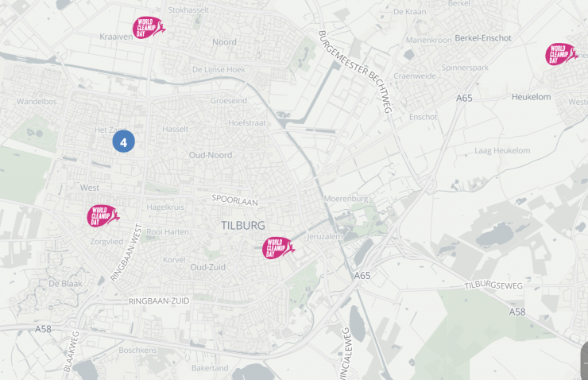The width and height of the screenshot is (588, 380).
Task: Open the World Cleanup Day marker near Kraaiven
Action: (149, 27)
